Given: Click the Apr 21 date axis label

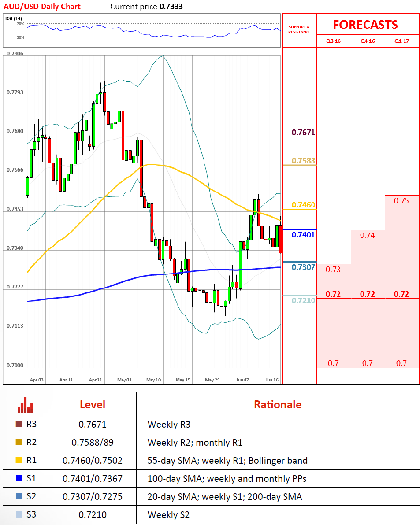Looking at the screenshot, I should click(96, 380).
